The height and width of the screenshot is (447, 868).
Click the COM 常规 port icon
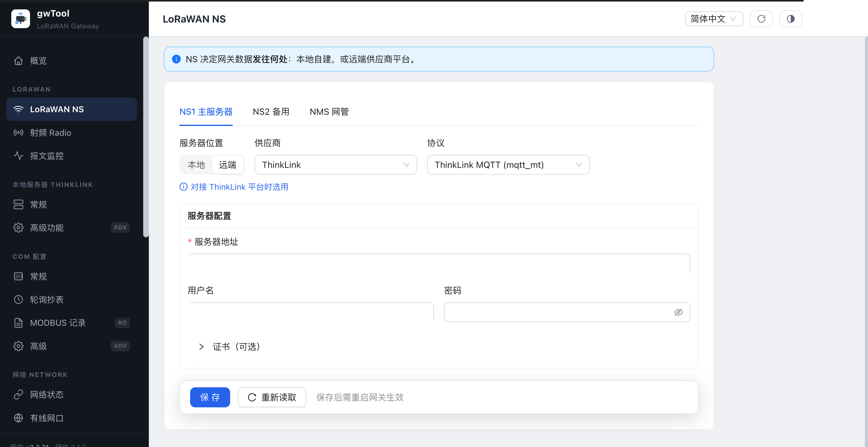[18, 277]
